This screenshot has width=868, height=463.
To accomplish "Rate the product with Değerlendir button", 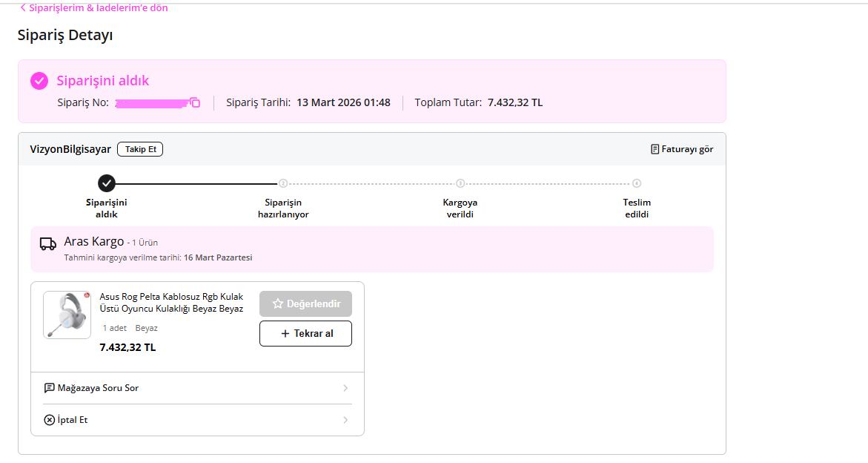I will point(305,304).
